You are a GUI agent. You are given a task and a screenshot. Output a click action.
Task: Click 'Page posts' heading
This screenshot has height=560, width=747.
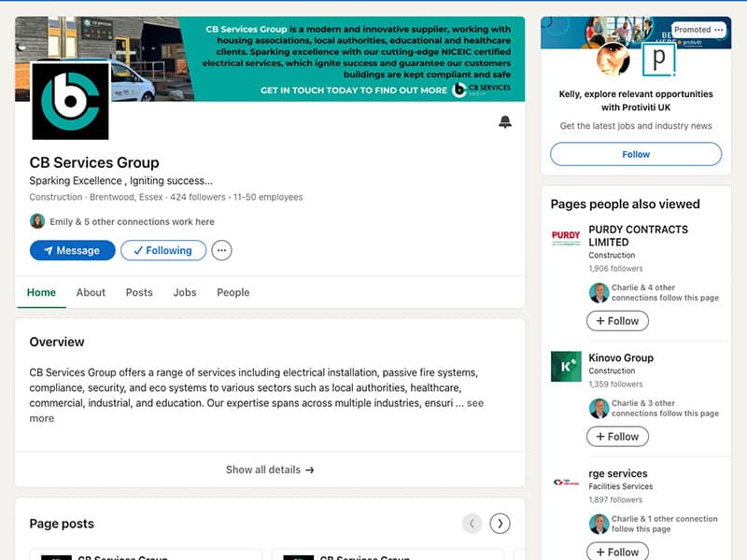(62, 524)
